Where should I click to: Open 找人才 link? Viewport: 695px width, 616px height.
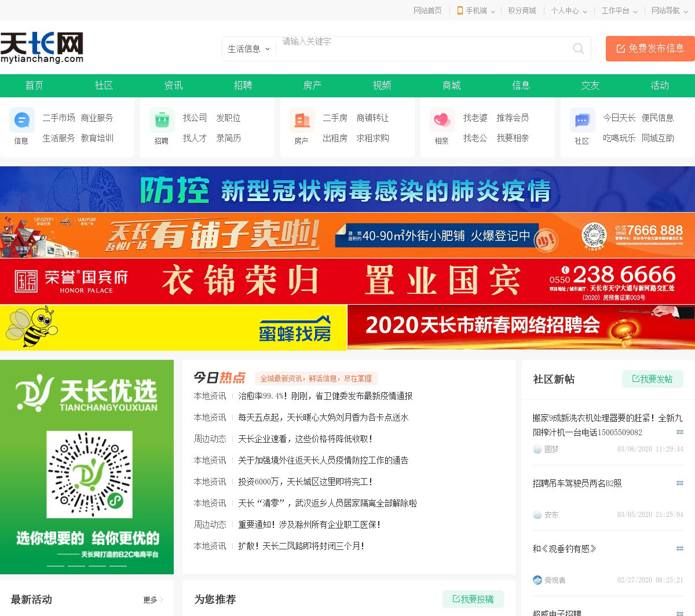pos(195,138)
